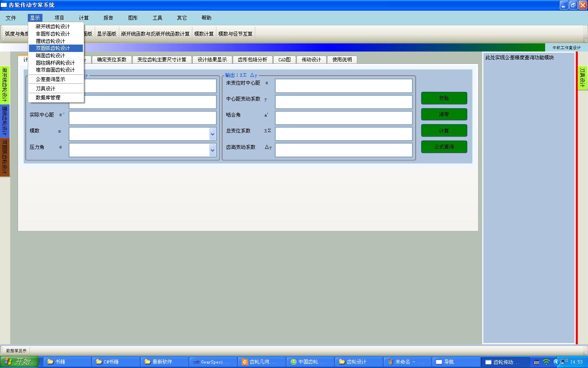588x368 pixels.
Task: Open the 摆线齿轮设计 side tab
Action: click(x=4, y=121)
